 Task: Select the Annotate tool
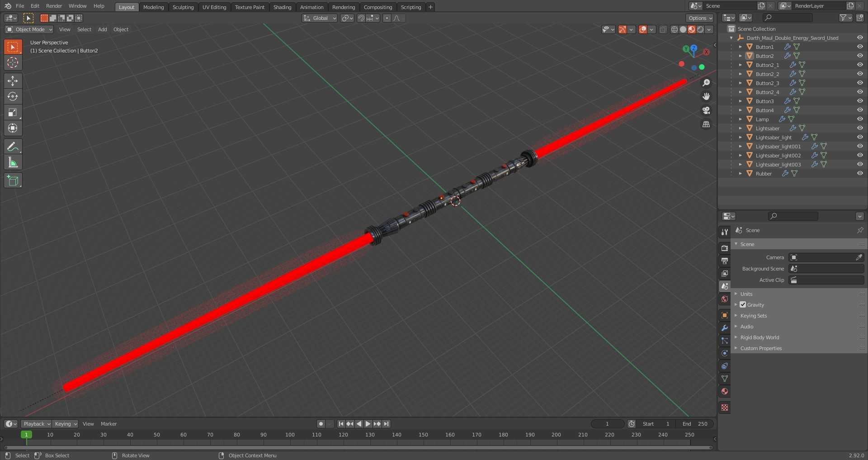coord(13,147)
